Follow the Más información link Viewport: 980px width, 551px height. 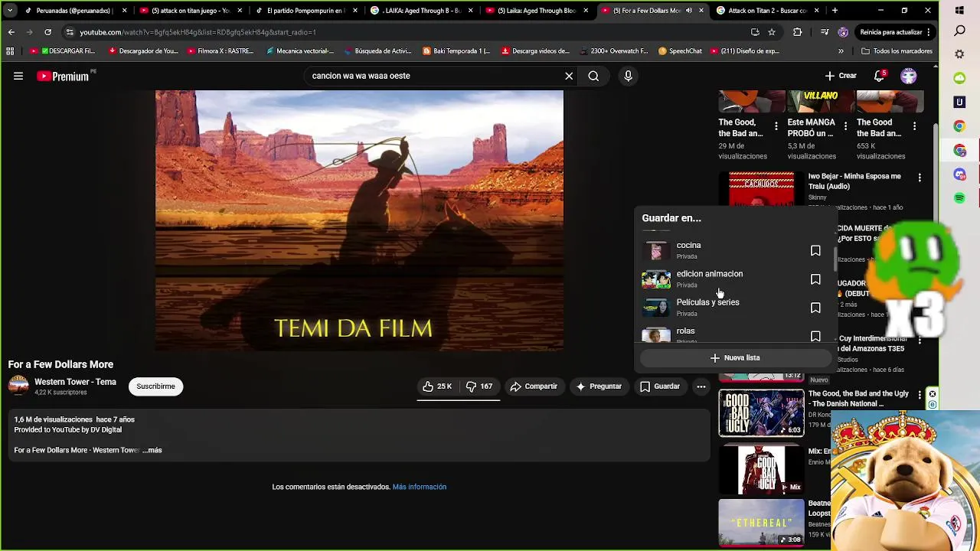[420, 487]
